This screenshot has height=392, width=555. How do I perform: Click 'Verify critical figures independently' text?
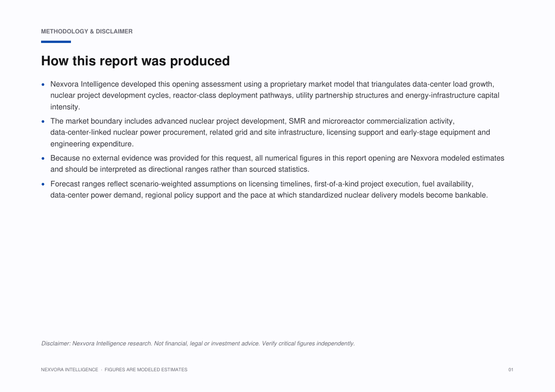coord(308,343)
